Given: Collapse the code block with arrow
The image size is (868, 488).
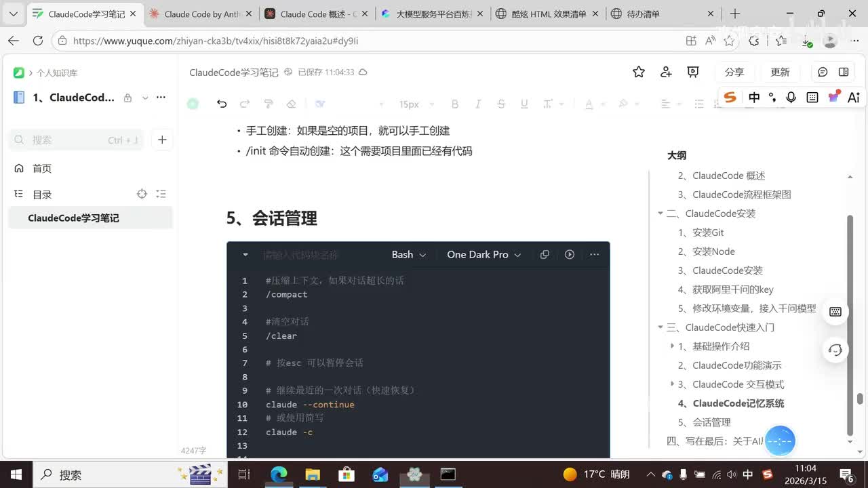Looking at the screenshot, I should [245, 255].
